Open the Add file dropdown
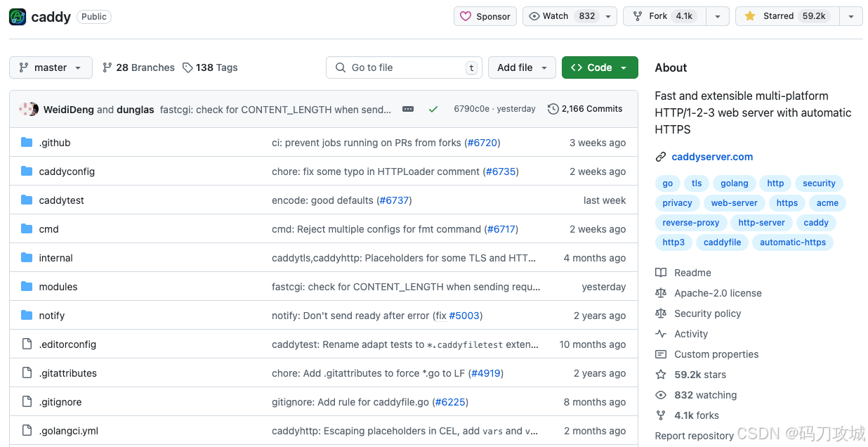The width and height of the screenshot is (868, 447). pos(522,67)
